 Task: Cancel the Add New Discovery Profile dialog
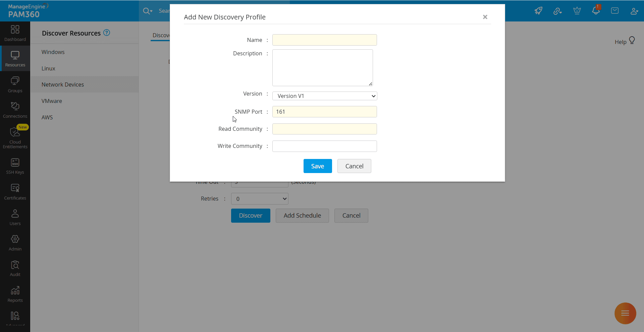(x=354, y=166)
